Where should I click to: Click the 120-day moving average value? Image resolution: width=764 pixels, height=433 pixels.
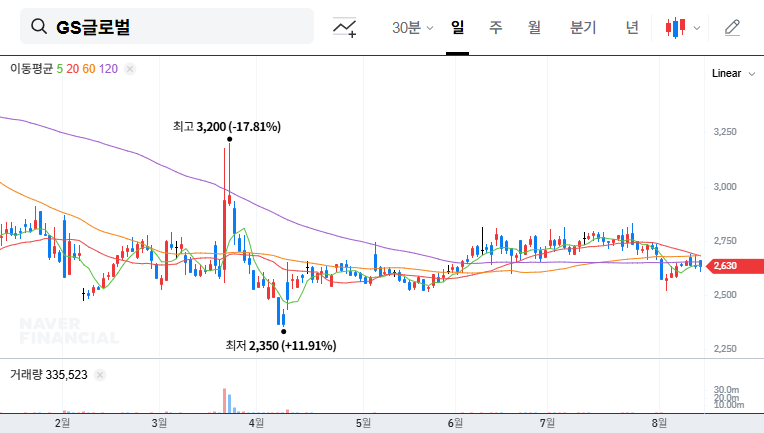click(108, 69)
